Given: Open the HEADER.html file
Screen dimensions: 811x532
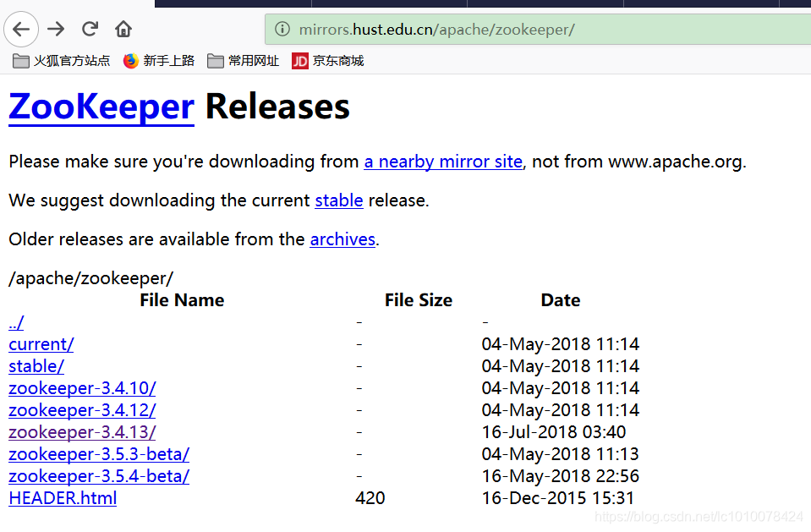Looking at the screenshot, I should (63, 498).
